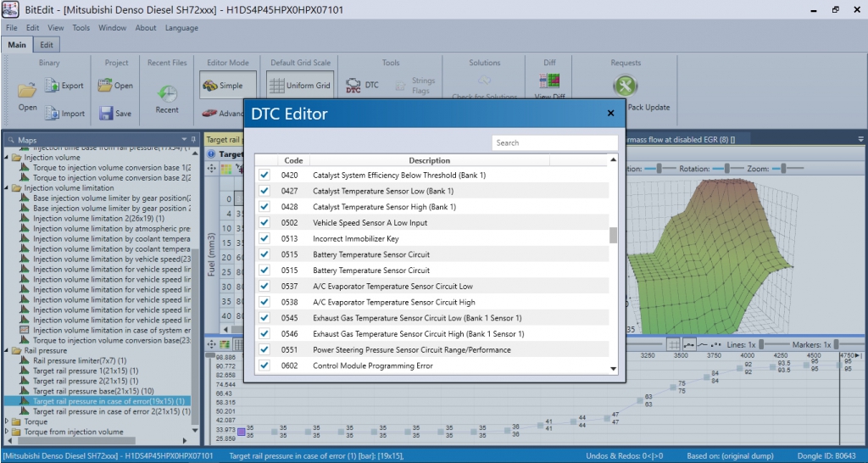Collapse the Injection volume folder
The image size is (868, 463).
(8, 157)
